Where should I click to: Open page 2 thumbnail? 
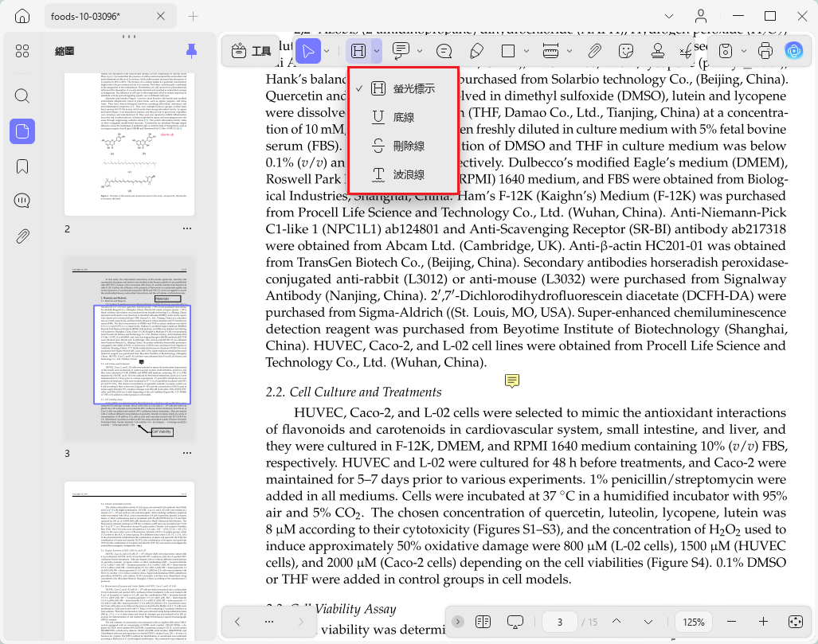click(x=129, y=144)
